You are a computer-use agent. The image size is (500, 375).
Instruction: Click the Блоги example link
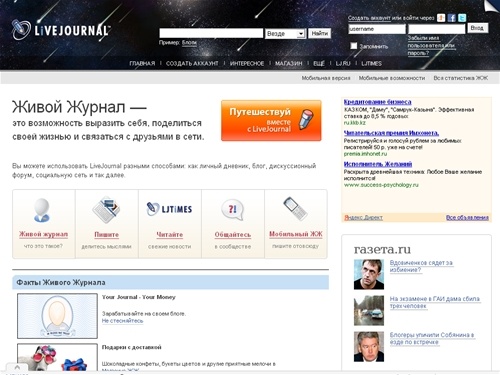click(x=189, y=43)
